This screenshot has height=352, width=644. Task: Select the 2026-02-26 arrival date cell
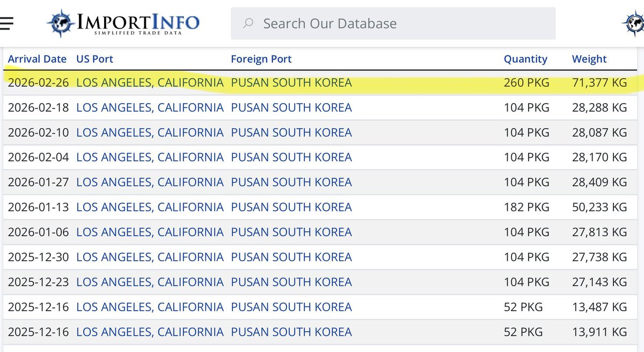tap(38, 83)
